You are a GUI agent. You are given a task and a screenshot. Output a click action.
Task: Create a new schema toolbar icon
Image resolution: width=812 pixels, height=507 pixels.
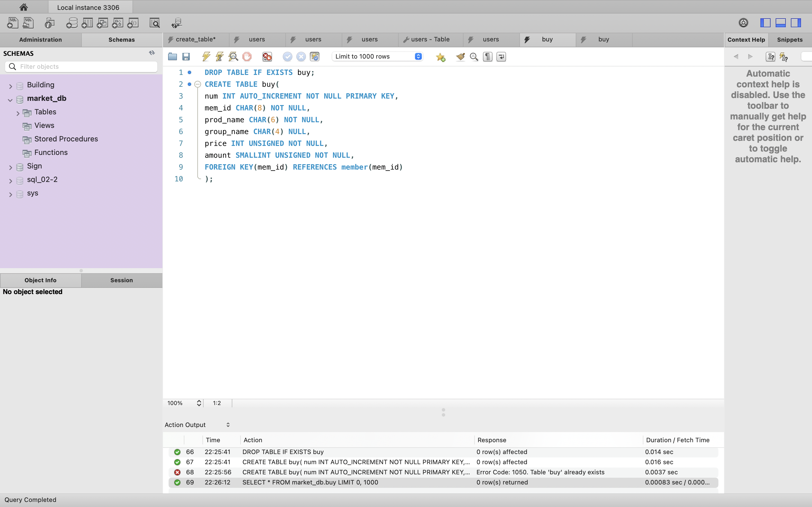click(72, 23)
